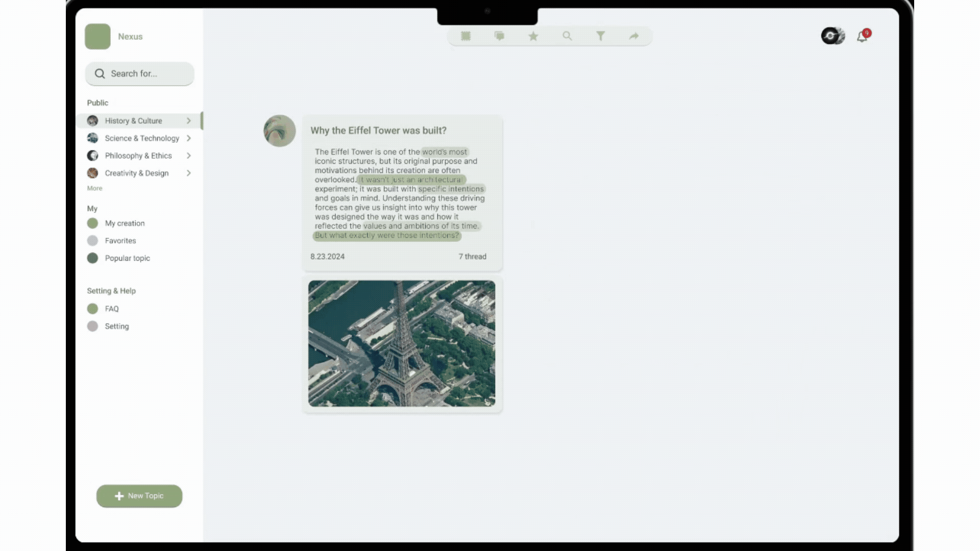The image size is (980, 551).
Task: Expand the History & Culture chevron
Action: coord(189,121)
